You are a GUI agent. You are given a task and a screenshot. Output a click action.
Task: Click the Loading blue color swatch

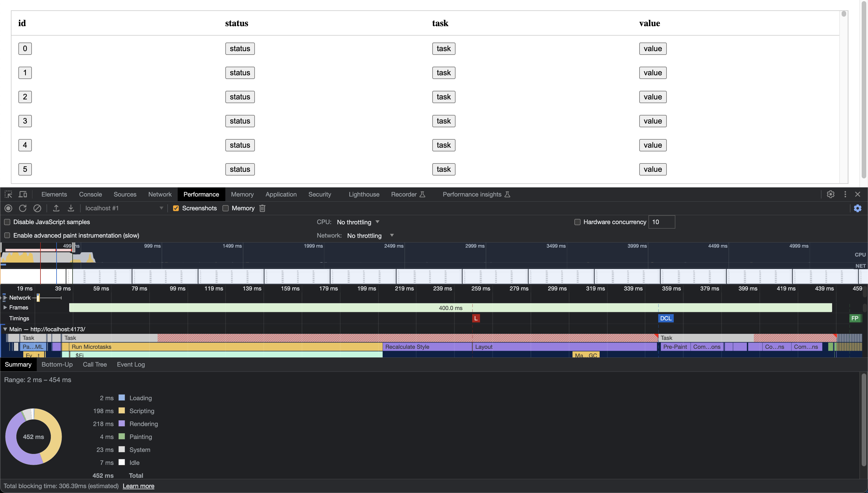point(122,398)
